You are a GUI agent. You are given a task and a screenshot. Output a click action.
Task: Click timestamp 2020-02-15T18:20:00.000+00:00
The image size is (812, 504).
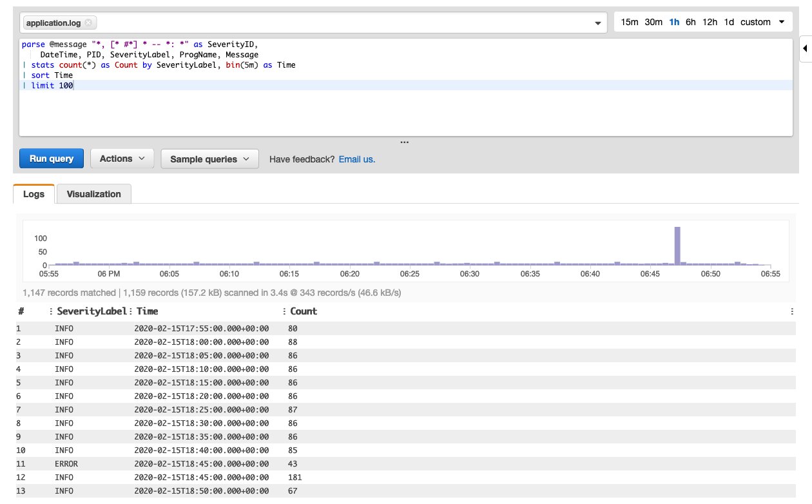(x=201, y=396)
